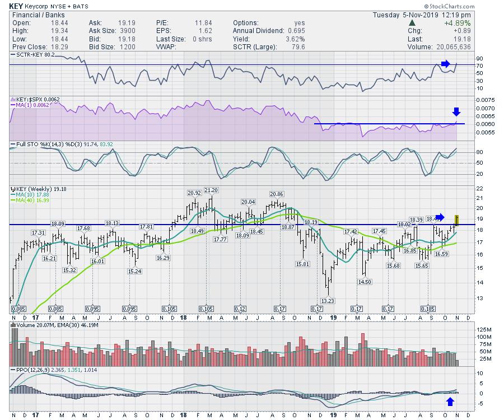Click the MA(1) 0.0062 legend
The width and height of the screenshot is (504, 420).
(30, 105)
